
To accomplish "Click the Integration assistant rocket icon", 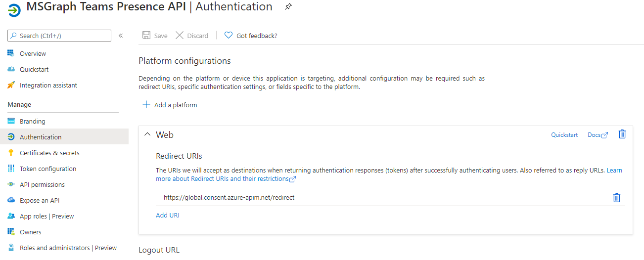I will pyautogui.click(x=11, y=85).
